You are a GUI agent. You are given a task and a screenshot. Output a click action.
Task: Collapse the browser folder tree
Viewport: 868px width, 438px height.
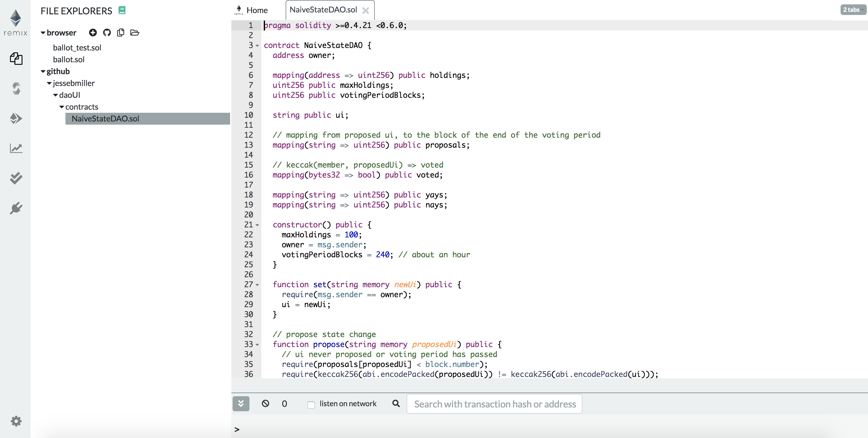[x=43, y=33]
